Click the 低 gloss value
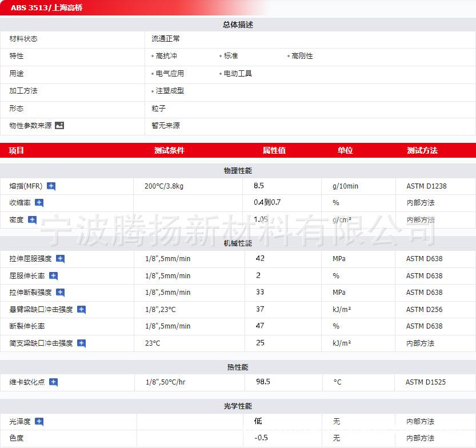The width and height of the screenshot is (476, 448). (258, 421)
